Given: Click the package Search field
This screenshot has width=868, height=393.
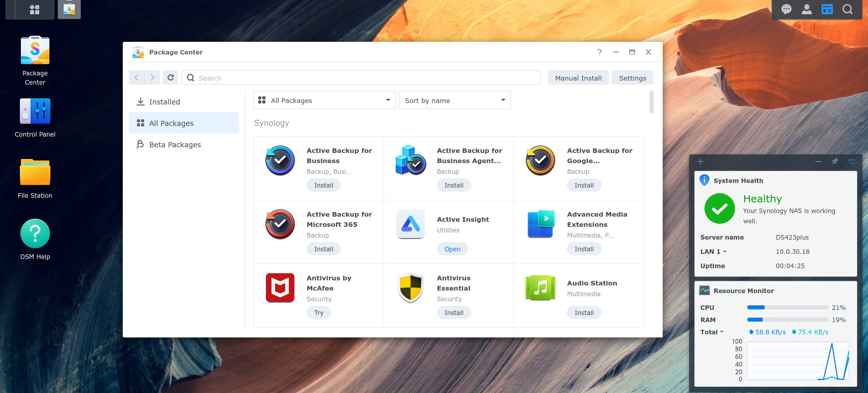Looking at the screenshot, I should [x=361, y=77].
